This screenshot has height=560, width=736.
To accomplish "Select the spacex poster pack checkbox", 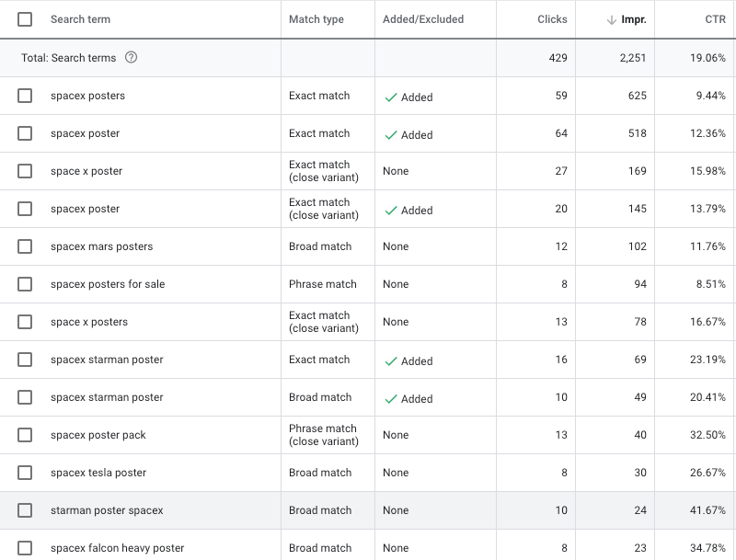I will click(25, 435).
